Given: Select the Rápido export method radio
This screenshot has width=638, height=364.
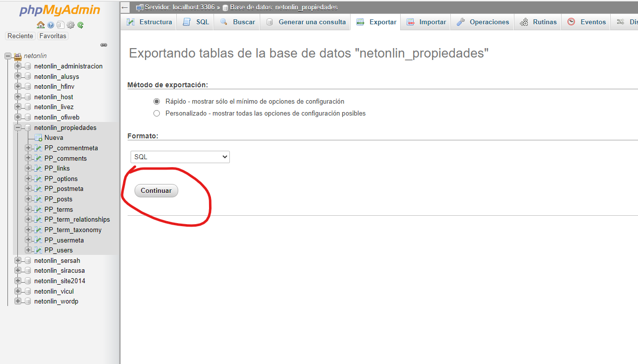Looking at the screenshot, I should [x=157, y=101].
